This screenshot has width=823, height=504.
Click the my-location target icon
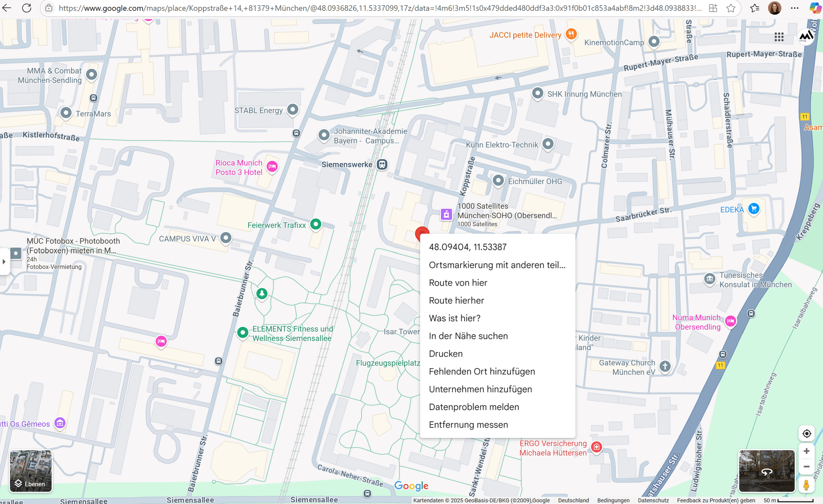[x=806, y=434]
